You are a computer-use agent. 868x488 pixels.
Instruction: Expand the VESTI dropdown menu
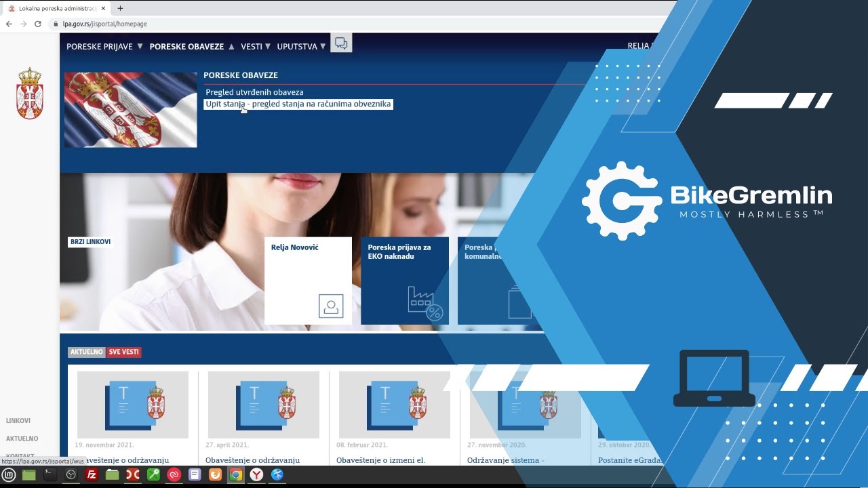[256, 47]
